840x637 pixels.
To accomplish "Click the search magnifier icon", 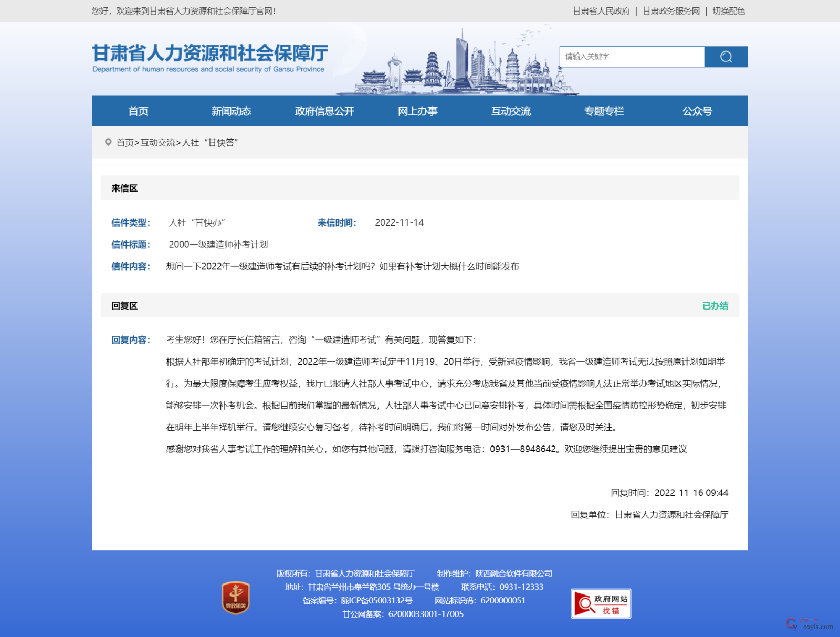I will coord(727,57).
